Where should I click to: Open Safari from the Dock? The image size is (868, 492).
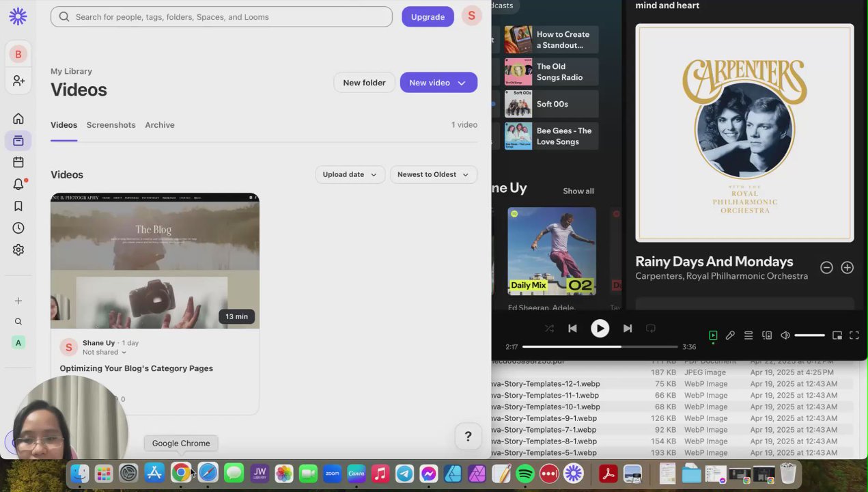(208, 473)
